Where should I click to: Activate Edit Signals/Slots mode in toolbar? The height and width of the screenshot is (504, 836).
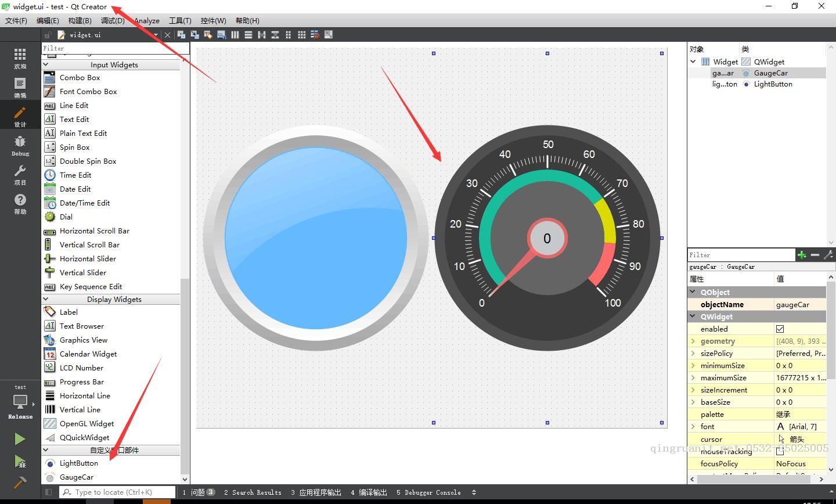194,35
